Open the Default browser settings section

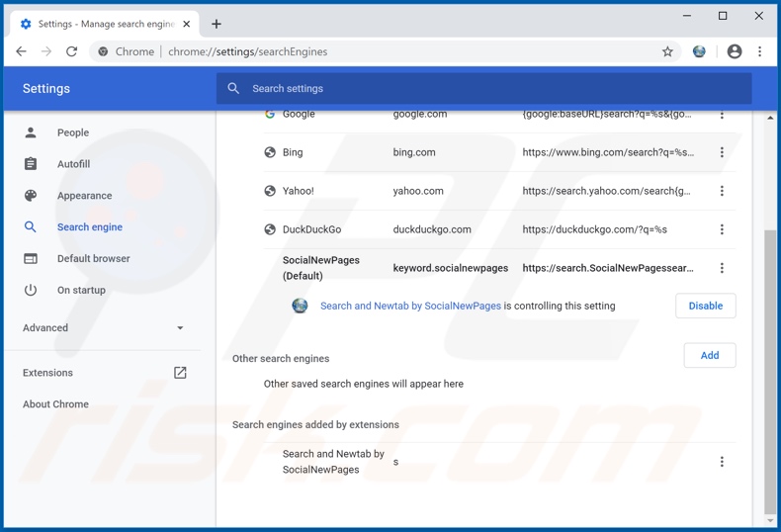[94, 258]
